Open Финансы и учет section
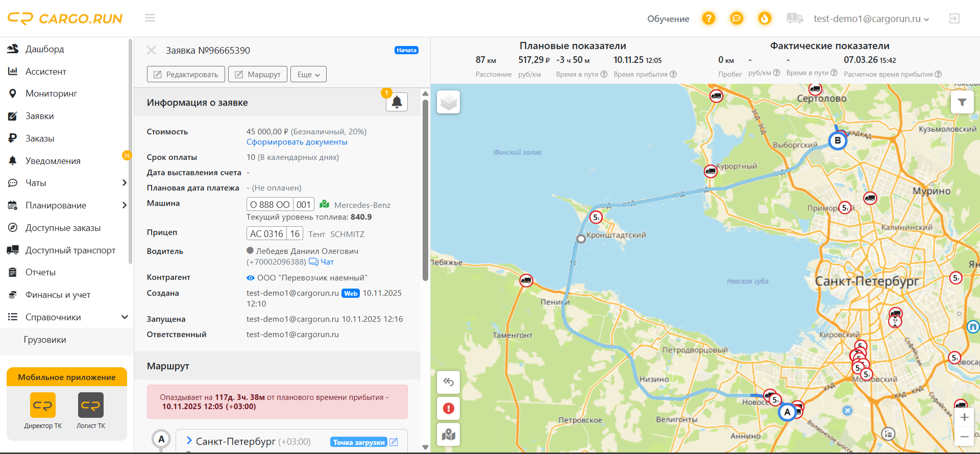The image size is (980, 454). click(x=58, y=295)
